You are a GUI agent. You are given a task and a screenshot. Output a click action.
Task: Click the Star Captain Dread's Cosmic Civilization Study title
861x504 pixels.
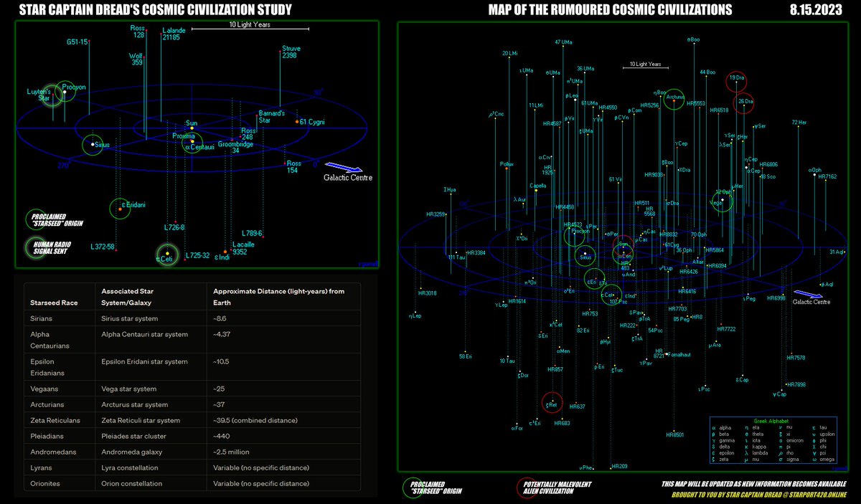pyautogui.click(x=155, y=10)
